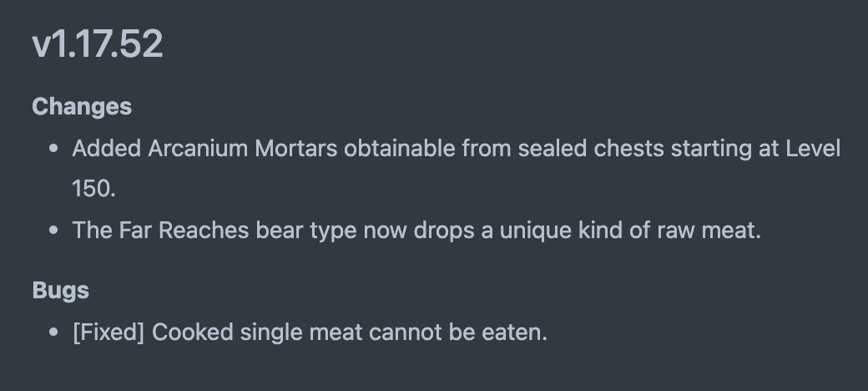Click the word Level in first change
Viewport: 868px width, 391px height.
tap(812, 149)
